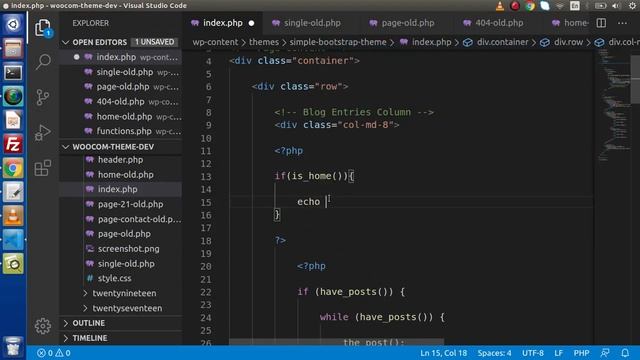Open the editor More Actions ellipsis

pyautogui.click(x=622, y=23)
